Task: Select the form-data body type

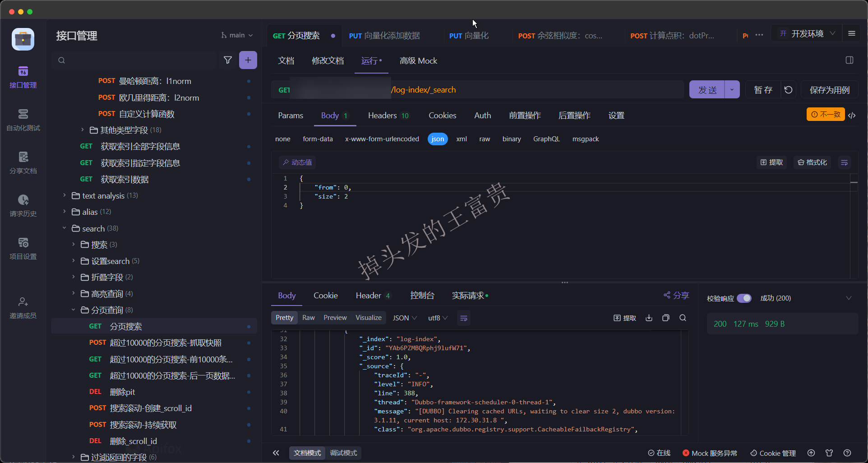Action: tap(318, 139)
